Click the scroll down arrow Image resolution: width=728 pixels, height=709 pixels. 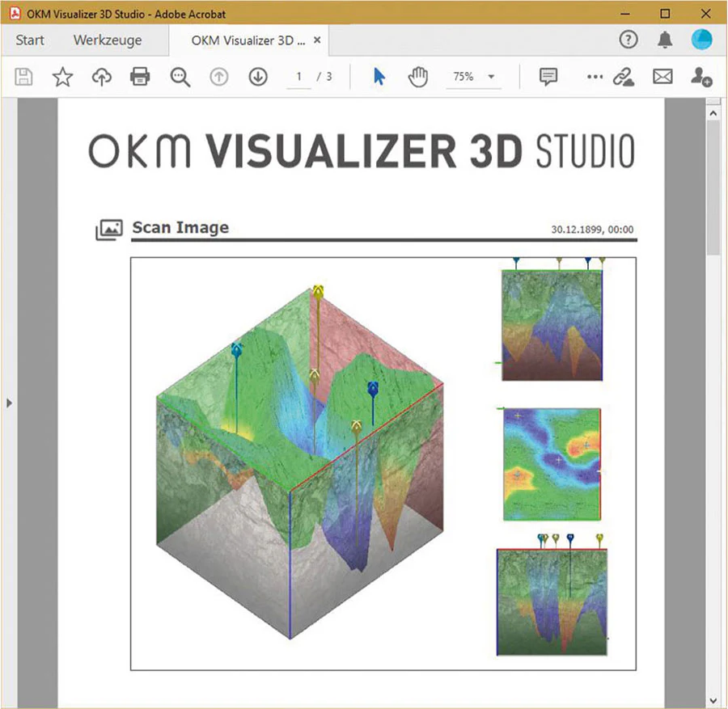(x=713, y=701)
